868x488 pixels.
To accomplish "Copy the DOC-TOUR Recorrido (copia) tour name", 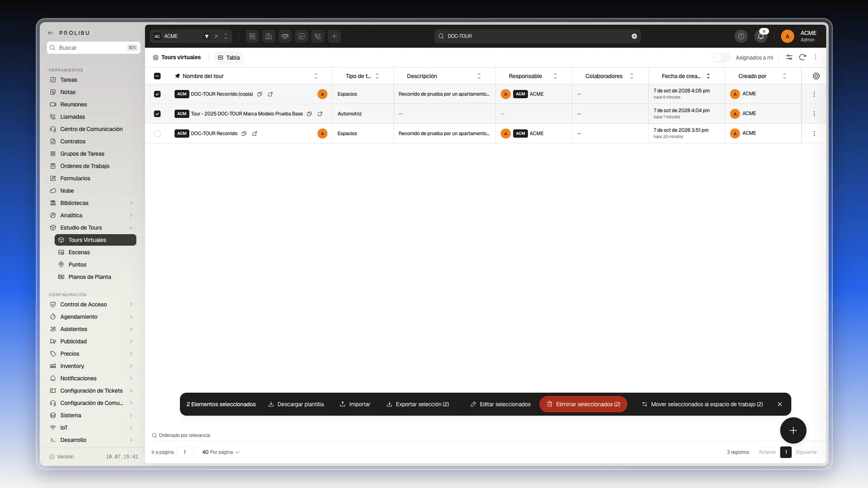I will pos(259,94).
